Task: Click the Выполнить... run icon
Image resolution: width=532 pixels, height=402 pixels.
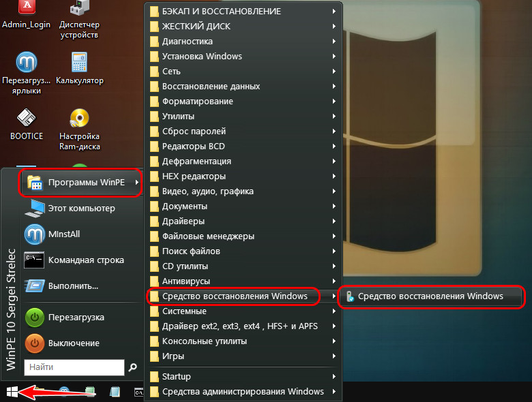Action: (x=35, y=285)
